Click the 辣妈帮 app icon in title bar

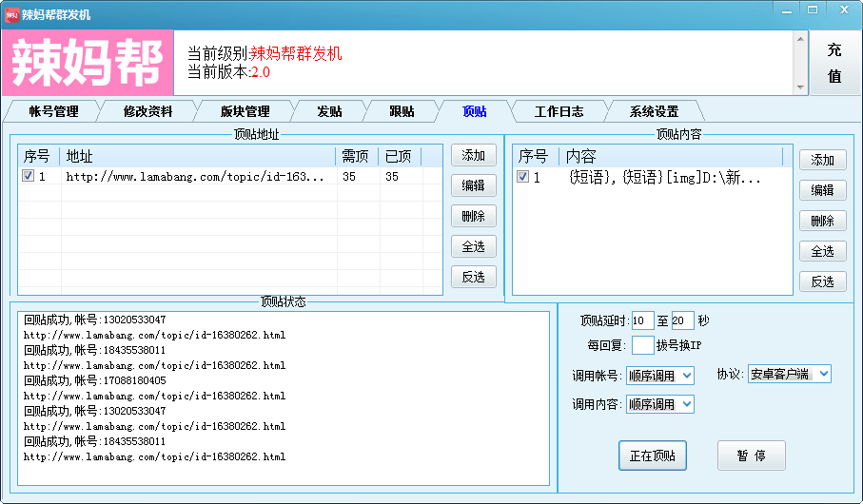pyautogui.click(x=11, y=12)
